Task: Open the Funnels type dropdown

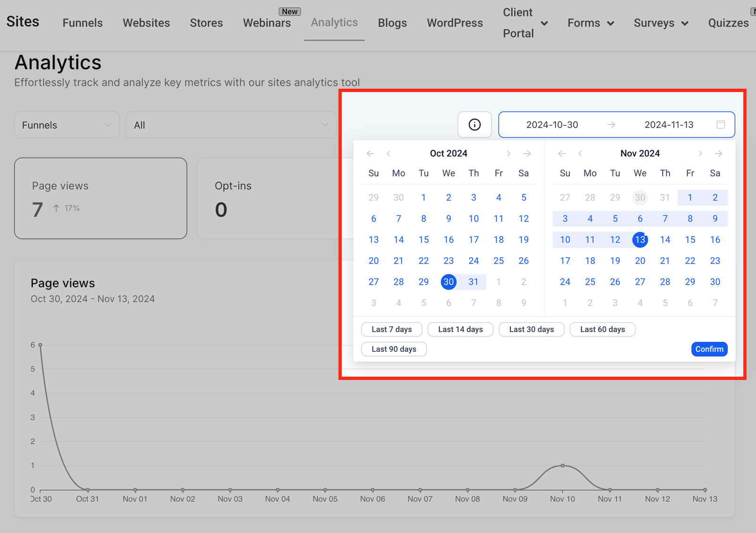Action: click(x=67, y=125)
